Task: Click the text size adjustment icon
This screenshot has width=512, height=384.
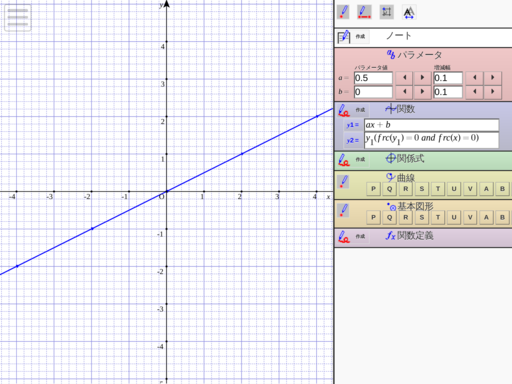Action: click(409, 12)
